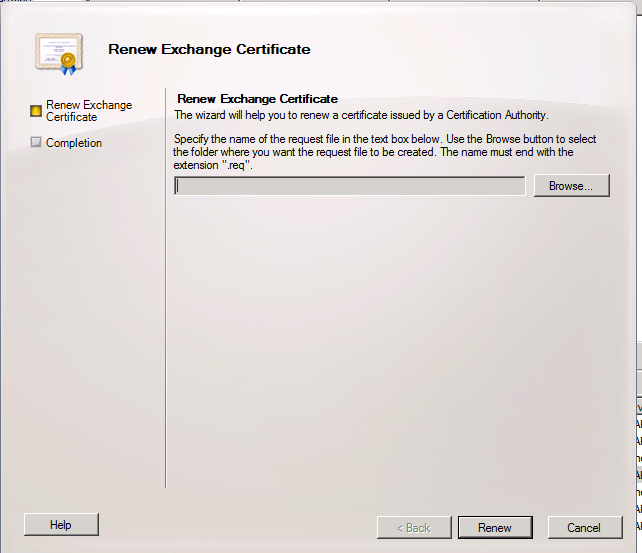Viewport: 642px width, 553px height.
Task: Click the sentence about Certification Authority
Action: [361, 115]
